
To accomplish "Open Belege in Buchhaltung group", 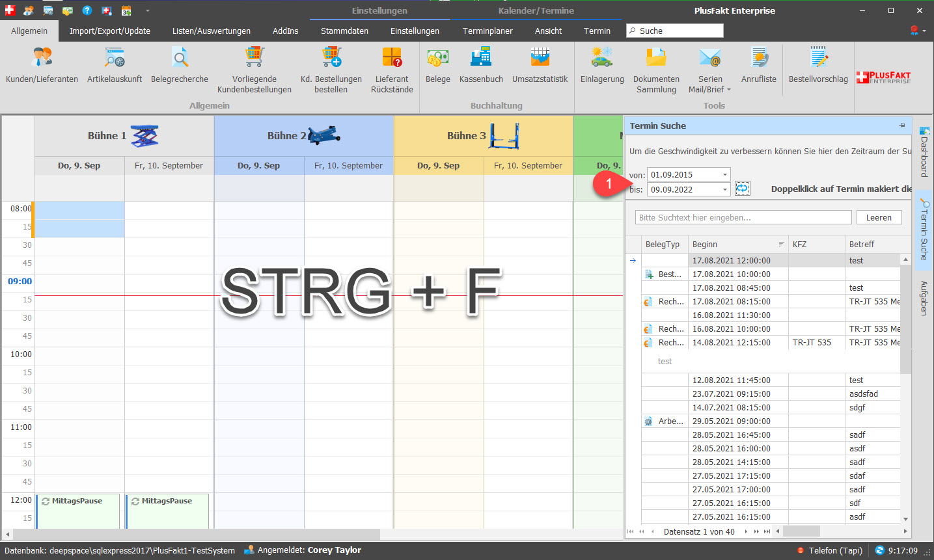I will (438, 66).
